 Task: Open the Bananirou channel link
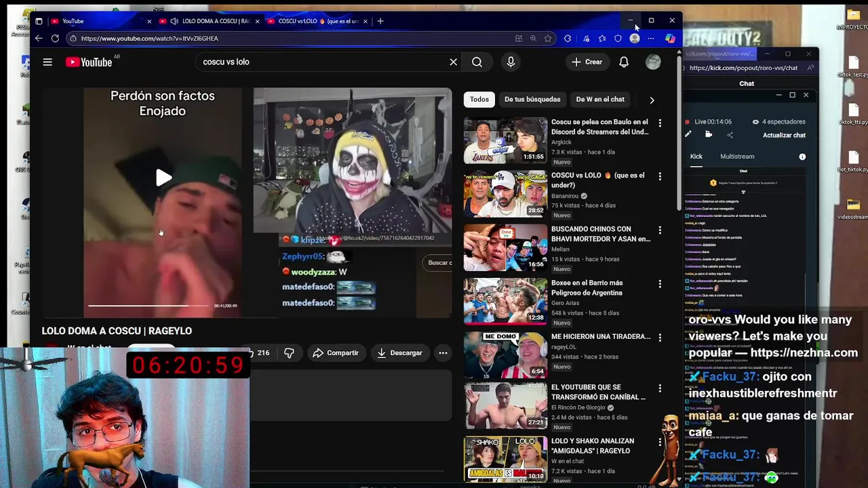(x=564, y=196)
